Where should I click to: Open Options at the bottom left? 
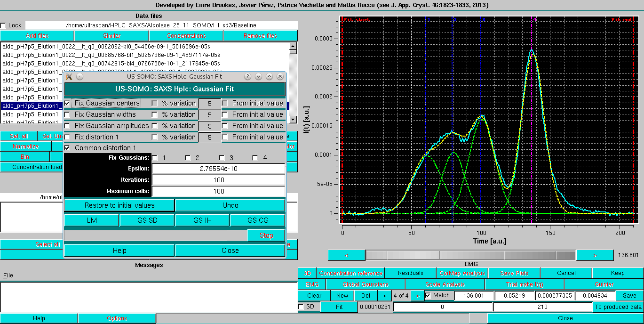116,318
